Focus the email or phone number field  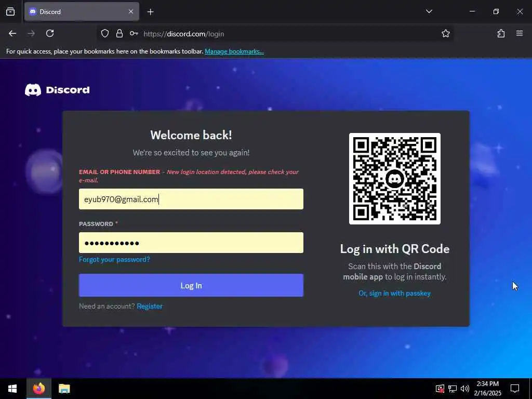191,199
